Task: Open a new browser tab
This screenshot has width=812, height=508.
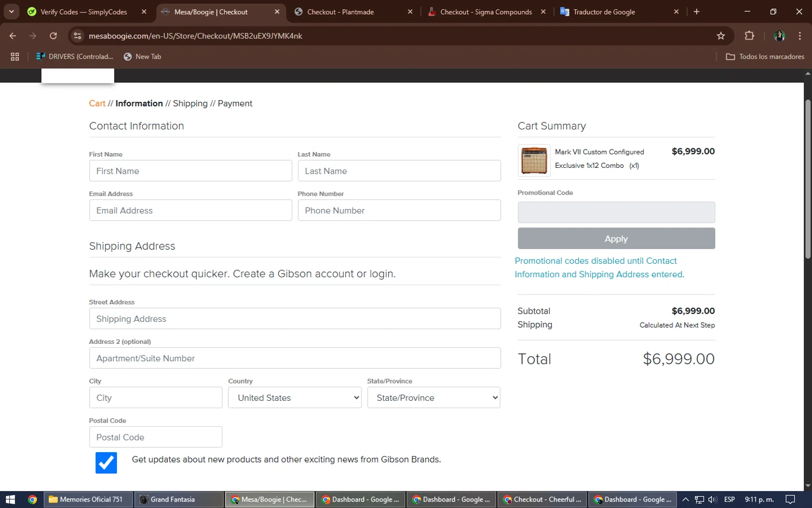Action: coord(697,11)
